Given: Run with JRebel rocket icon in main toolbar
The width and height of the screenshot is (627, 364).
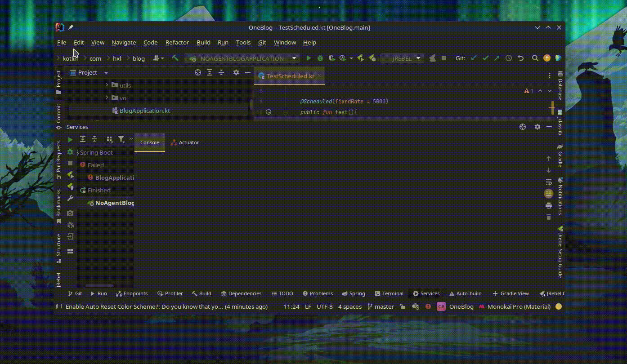Looking at the screenshot, I should pos(360,58).
